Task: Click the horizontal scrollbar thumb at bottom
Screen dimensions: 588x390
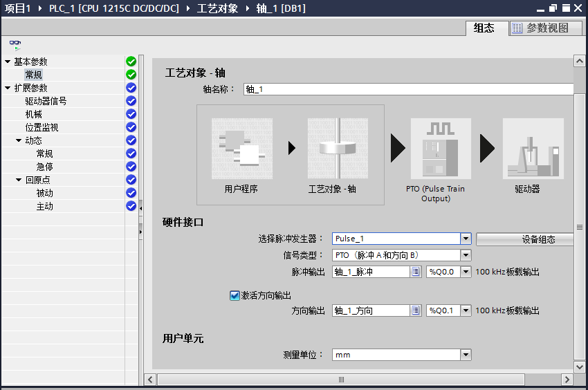Action: tap(341, 380)
